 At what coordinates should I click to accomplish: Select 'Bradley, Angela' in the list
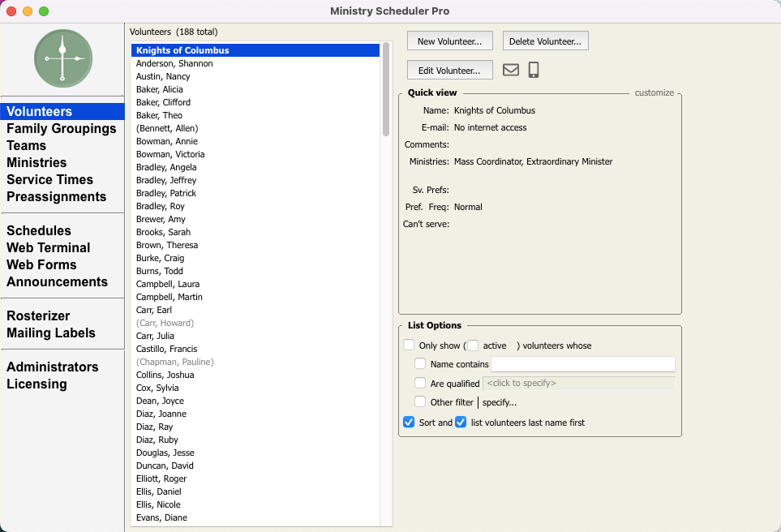[x=255, y=167]
